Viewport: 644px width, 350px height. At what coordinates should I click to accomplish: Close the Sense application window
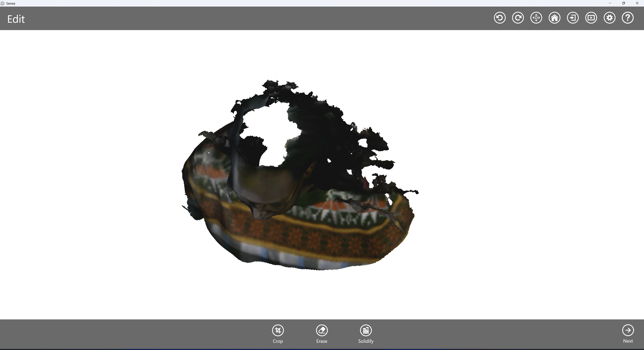click(637, 3)
